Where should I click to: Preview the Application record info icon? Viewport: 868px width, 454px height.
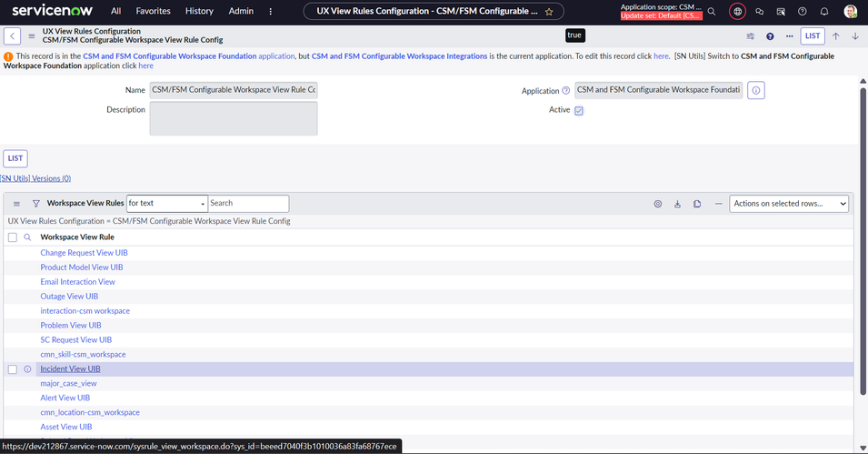(756, 90)
